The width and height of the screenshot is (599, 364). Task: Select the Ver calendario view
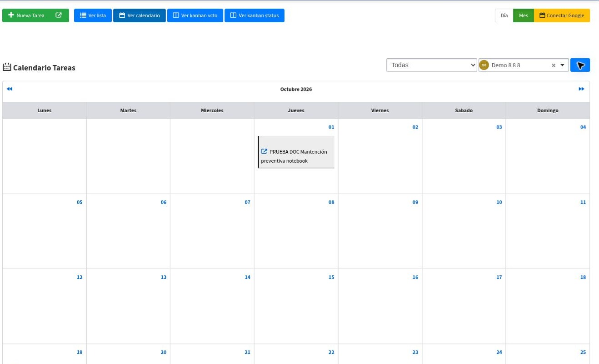[139, 15]
